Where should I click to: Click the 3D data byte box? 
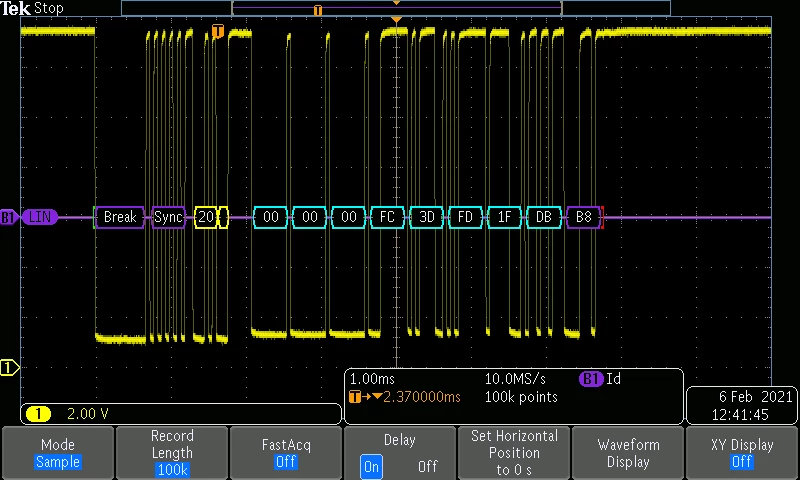tap(427, 217)
